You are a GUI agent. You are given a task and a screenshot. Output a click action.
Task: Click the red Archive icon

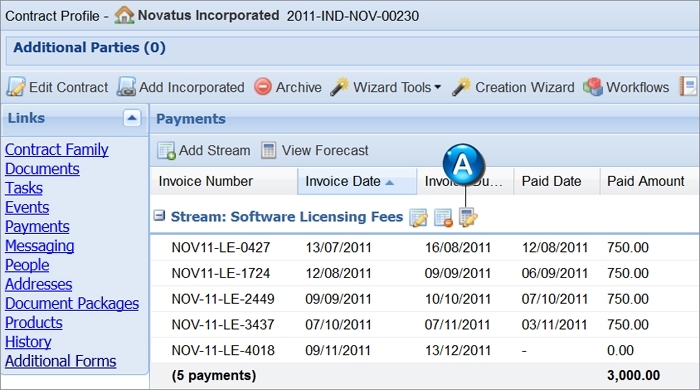click(x=262, y=87)
